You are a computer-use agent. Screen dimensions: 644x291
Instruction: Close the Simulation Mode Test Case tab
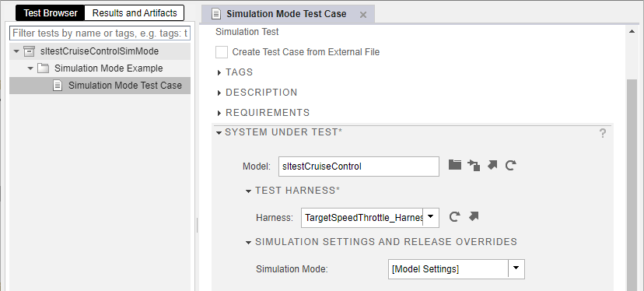363,15
